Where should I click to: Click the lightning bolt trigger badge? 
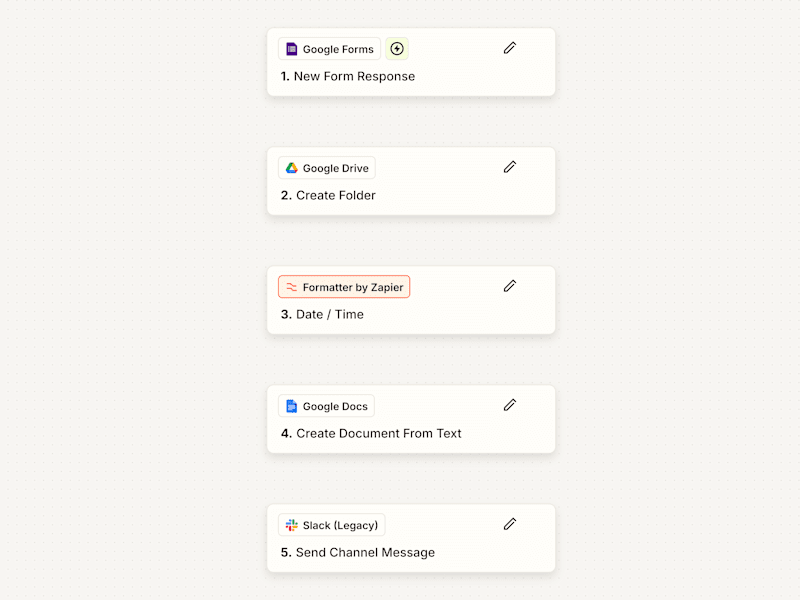(x=397, y=48)
